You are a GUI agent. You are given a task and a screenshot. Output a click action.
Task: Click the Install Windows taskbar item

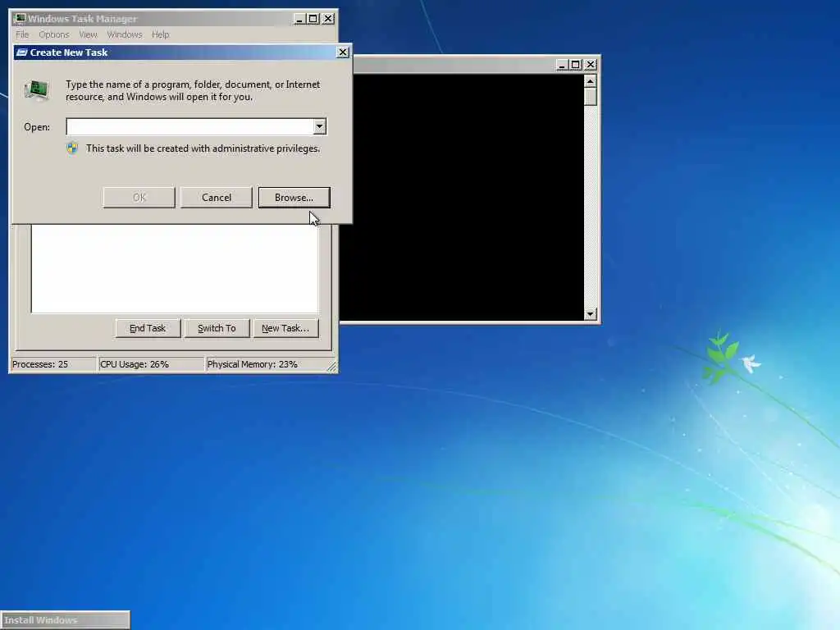pos(65,620)
